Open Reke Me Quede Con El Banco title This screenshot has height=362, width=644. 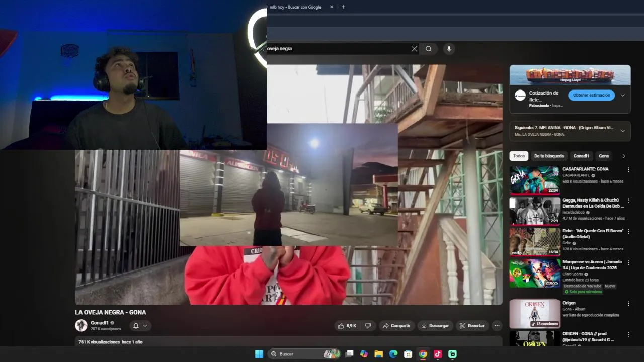(593, 234)
